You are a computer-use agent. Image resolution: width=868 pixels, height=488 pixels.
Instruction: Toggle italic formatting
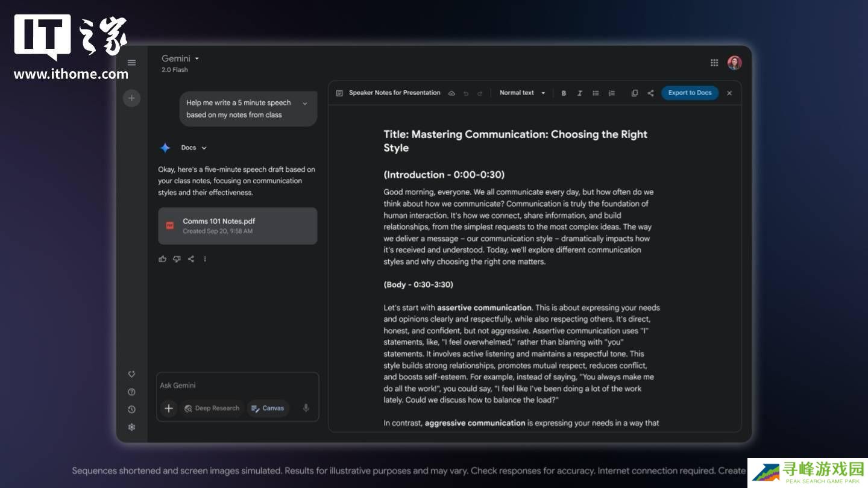tap(579, 93)
